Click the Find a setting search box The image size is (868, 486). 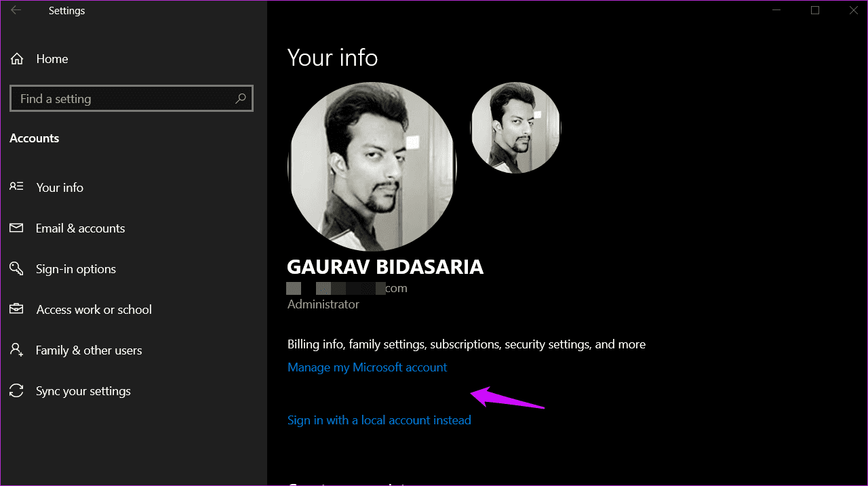132,98
